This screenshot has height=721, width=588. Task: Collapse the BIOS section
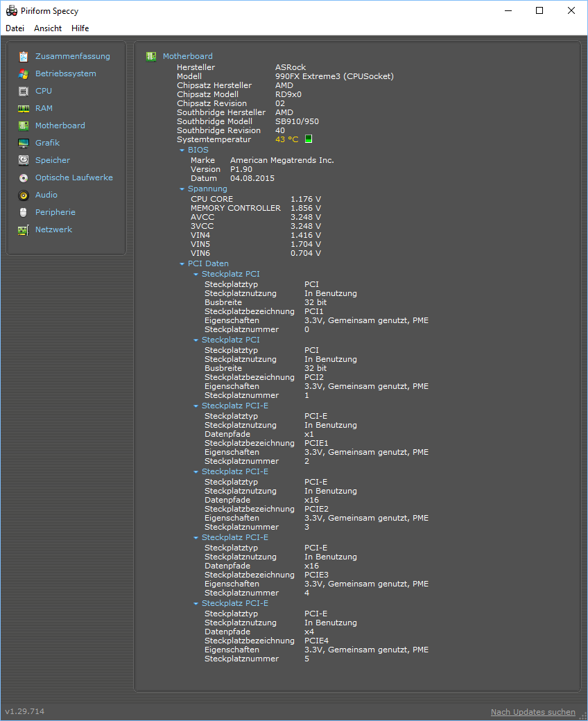click(182, 150)
